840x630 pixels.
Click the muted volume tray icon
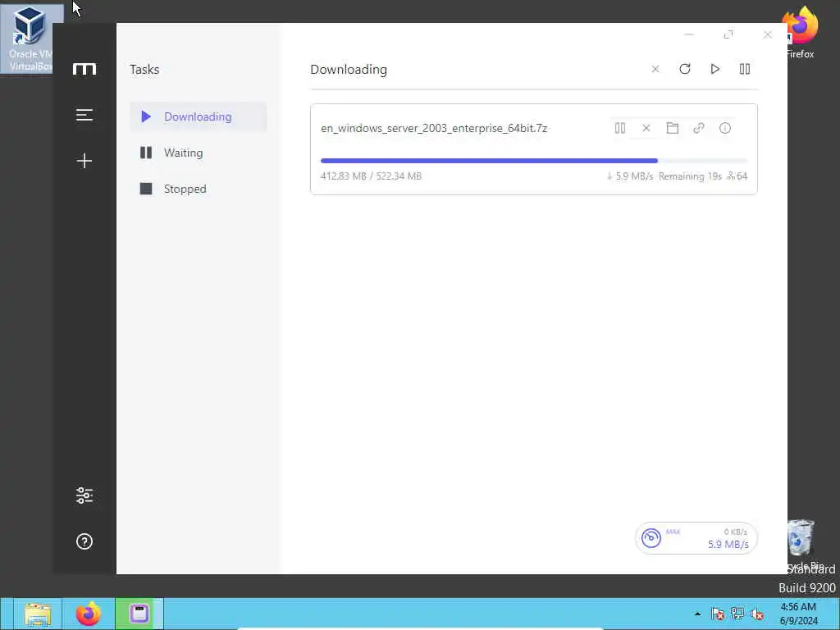757,614
